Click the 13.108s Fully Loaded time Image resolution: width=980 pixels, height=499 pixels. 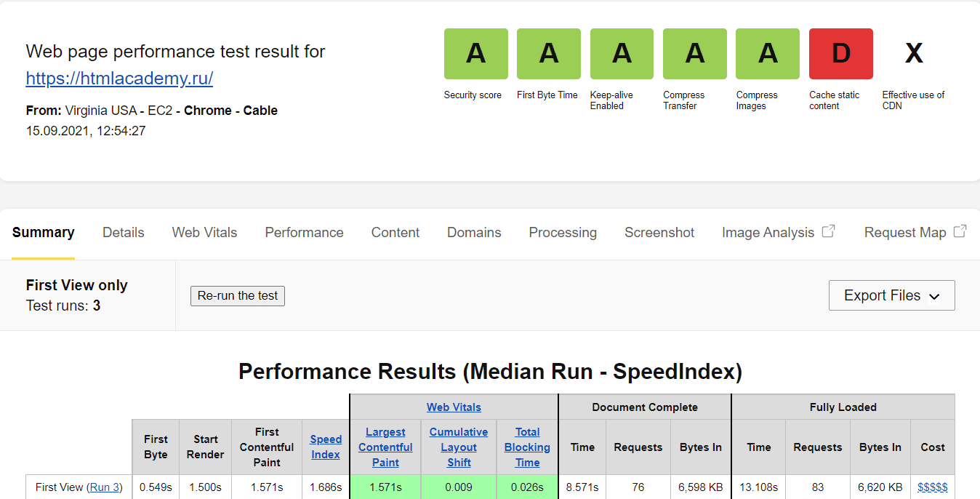759,487
